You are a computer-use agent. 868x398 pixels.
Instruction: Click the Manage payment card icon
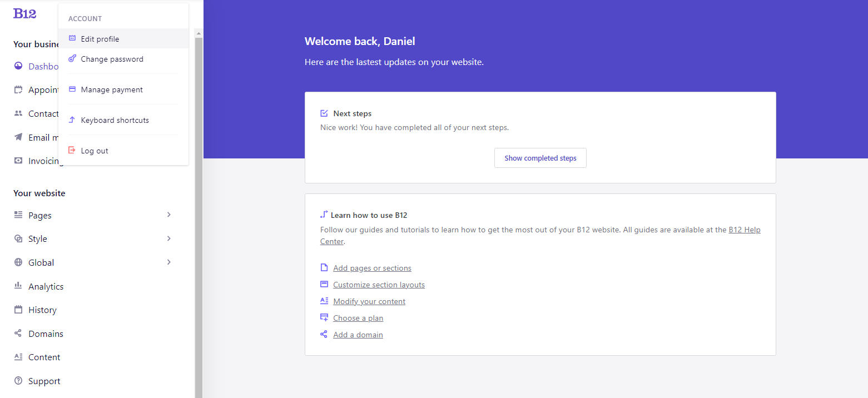(x=72, y=89)
